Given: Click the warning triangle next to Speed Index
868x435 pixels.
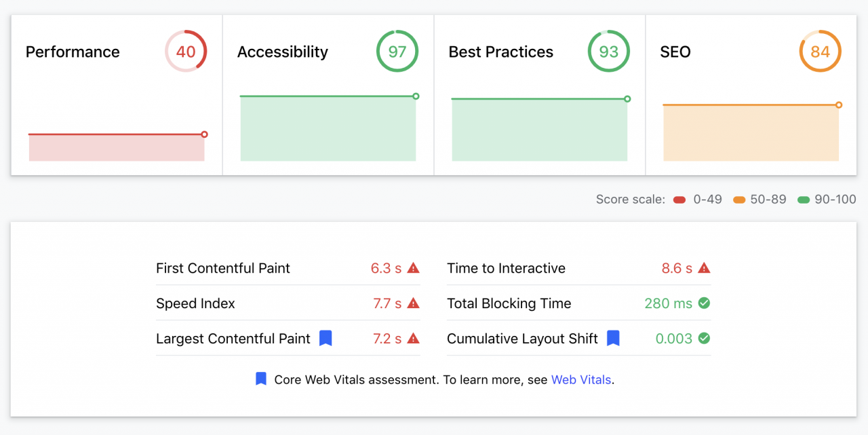Looking at the screenshot, I should pos(414,303).
